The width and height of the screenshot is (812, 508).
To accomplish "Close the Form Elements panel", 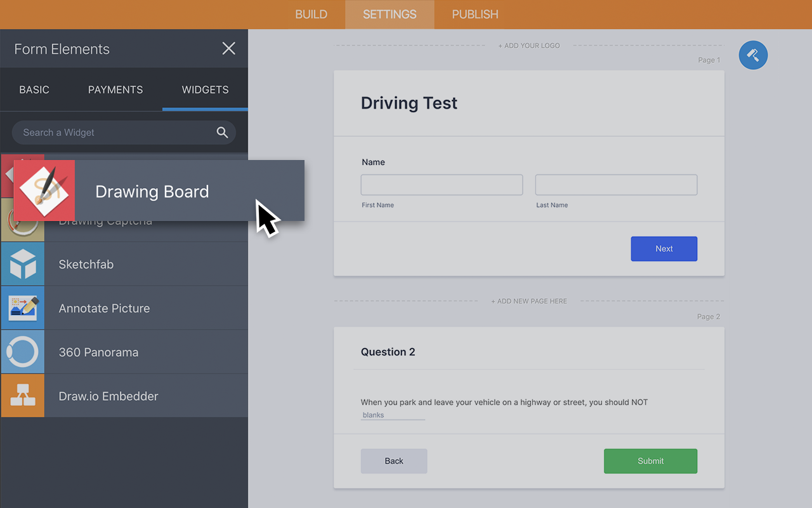I will (228, 48).
